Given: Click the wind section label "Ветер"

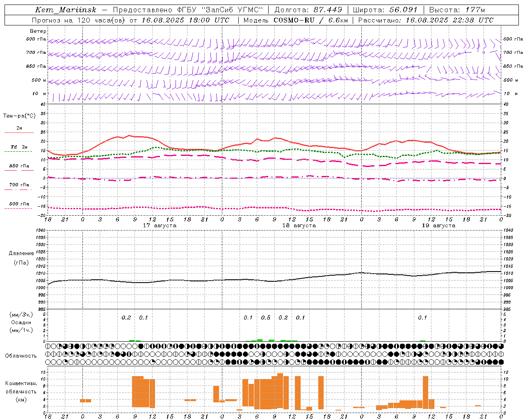Looking at the screenshot, I should click(x=38, y=31).
